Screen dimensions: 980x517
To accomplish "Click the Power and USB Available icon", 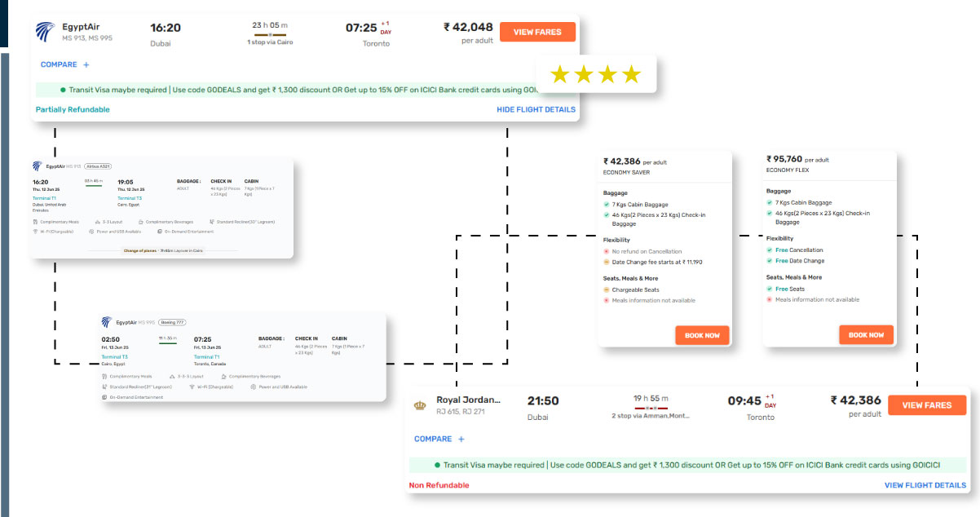I will (91, 232).
